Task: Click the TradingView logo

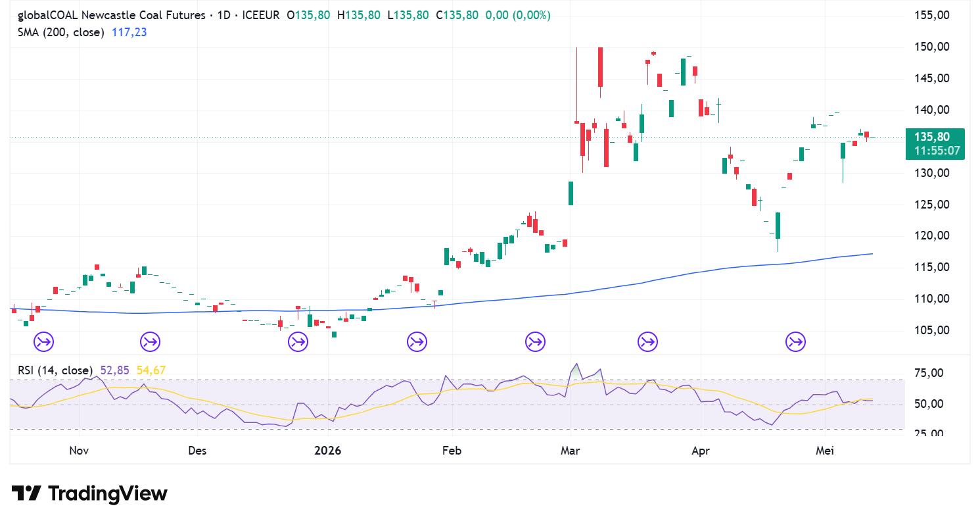Action: tap(90, 493)
